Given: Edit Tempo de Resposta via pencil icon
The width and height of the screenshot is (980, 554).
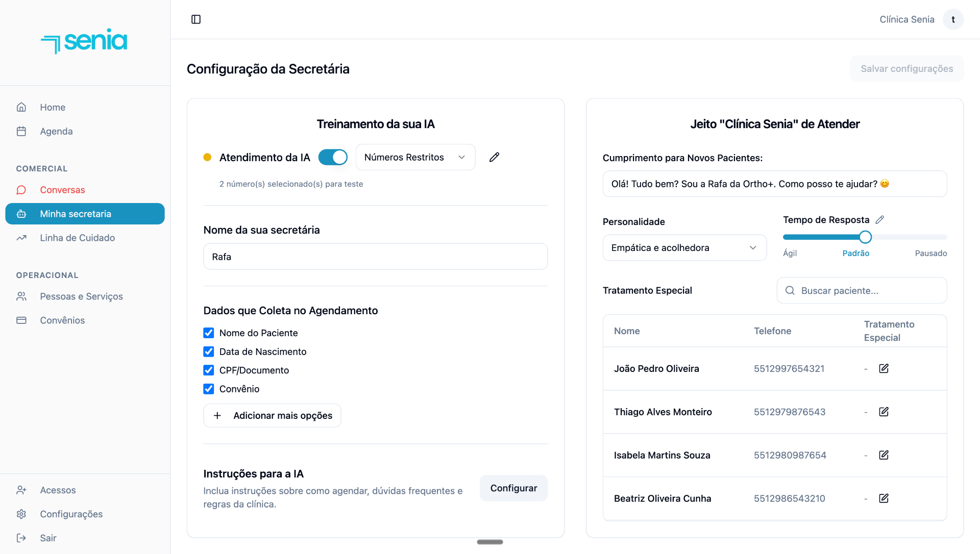Looking at the screenshot, I should 879,220.
